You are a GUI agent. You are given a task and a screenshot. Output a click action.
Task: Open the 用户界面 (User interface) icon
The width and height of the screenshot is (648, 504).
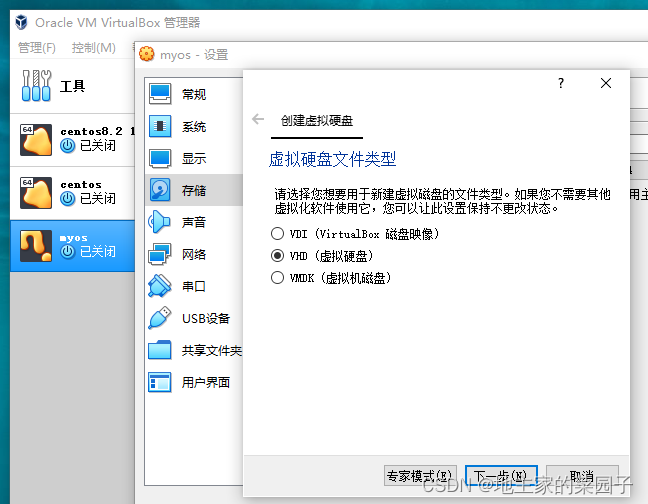click(160, 382)
